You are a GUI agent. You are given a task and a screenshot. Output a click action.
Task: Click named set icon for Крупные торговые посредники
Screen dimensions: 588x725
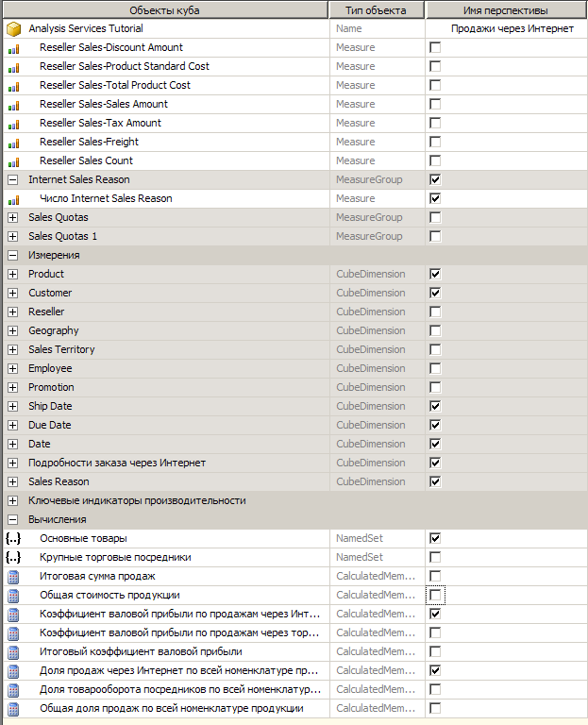point(13,557)
